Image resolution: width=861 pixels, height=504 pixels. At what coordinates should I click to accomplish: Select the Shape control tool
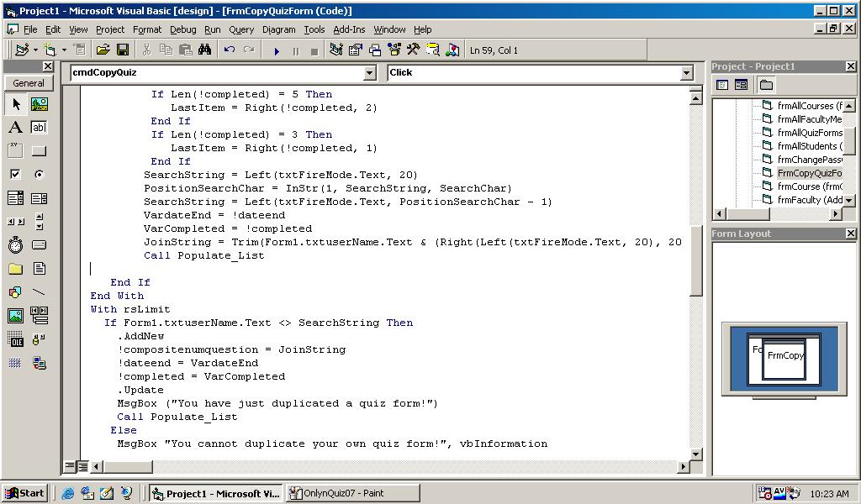click(x=16, y=292)
